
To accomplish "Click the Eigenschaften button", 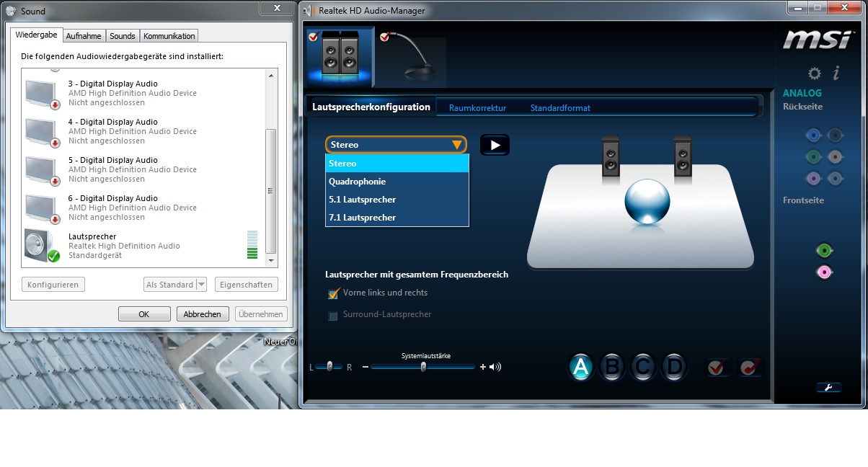I will [x=246, y=285].
